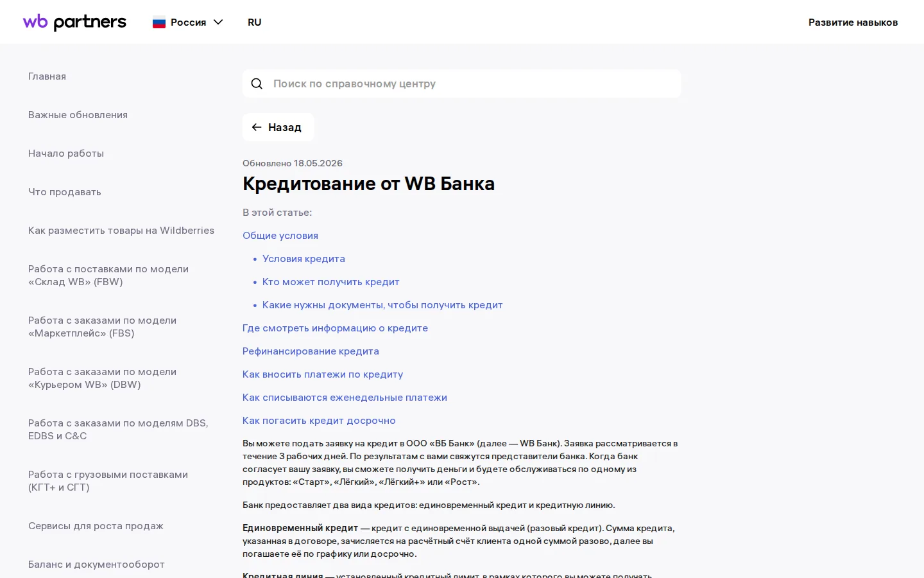Screen dimensions: 924x578
Task: Open Какие нужны документы, чтобы получить кредит
Action: tap(382, 305)
